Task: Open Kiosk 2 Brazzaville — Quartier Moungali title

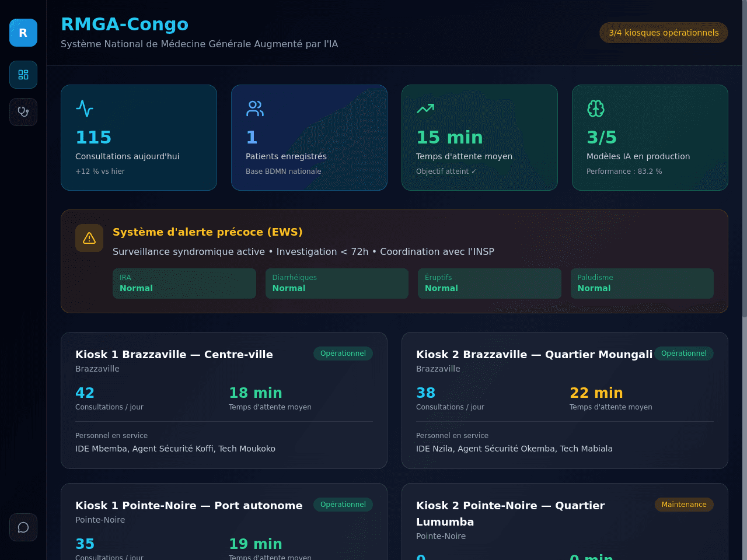Action: [x=535, y=354]
